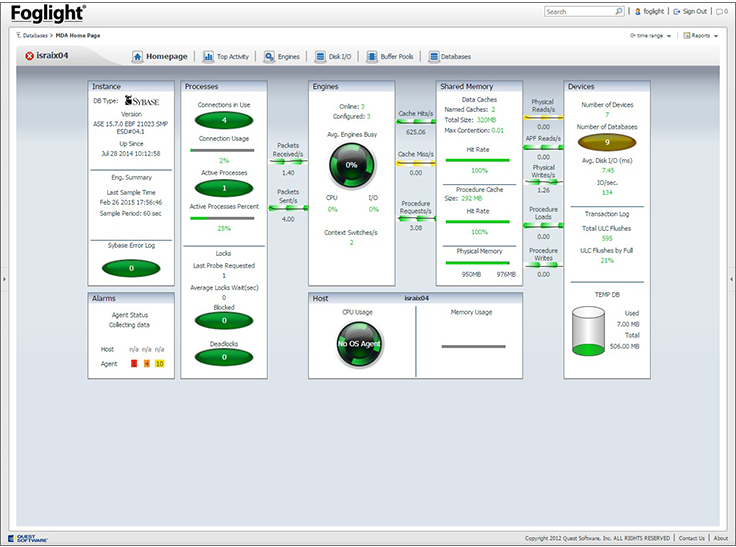Click the Deadlocks oval indicator

click(x=224, y=357)
